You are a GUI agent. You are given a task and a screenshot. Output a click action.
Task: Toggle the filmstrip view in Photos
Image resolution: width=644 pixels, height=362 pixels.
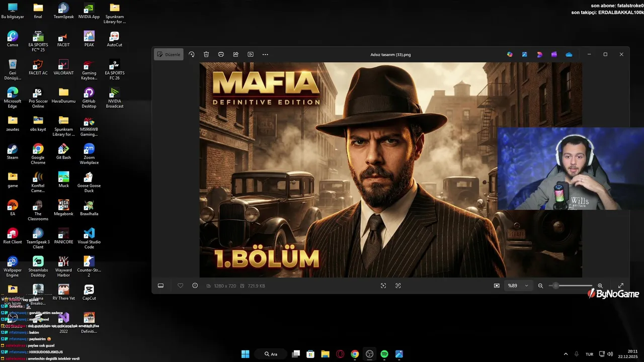pyautogui.click(x=161, y=286)
